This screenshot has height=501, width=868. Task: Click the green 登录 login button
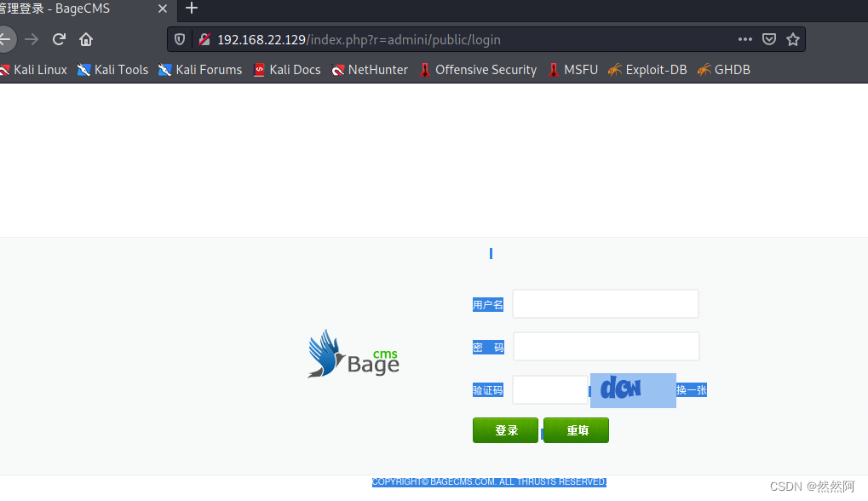point(505,430)
